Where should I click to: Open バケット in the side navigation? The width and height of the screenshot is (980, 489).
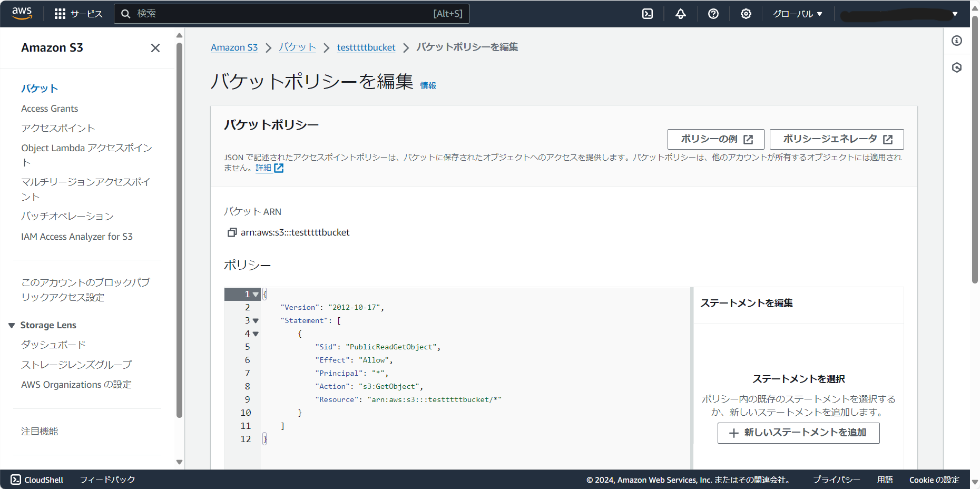pos(40,89)
